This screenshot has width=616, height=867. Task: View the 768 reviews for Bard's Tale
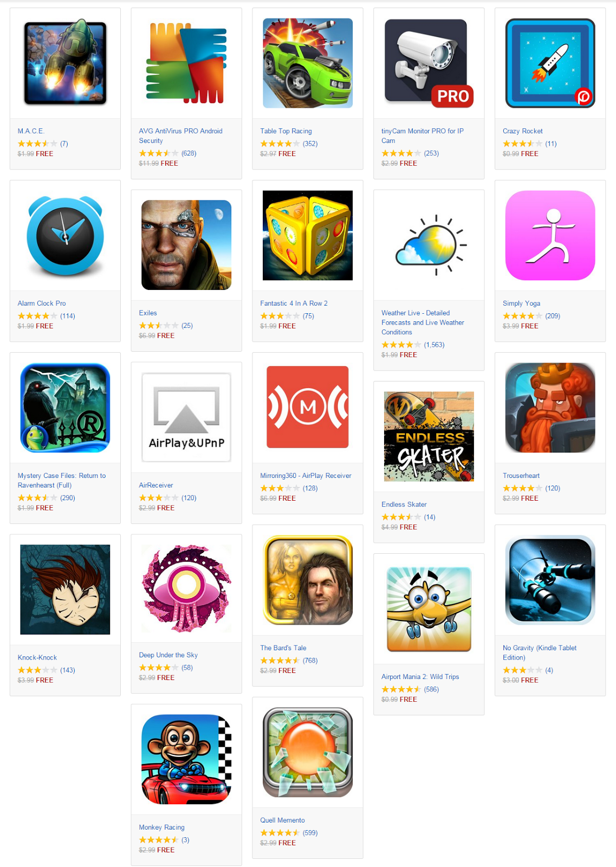click(x=310, y=661)
